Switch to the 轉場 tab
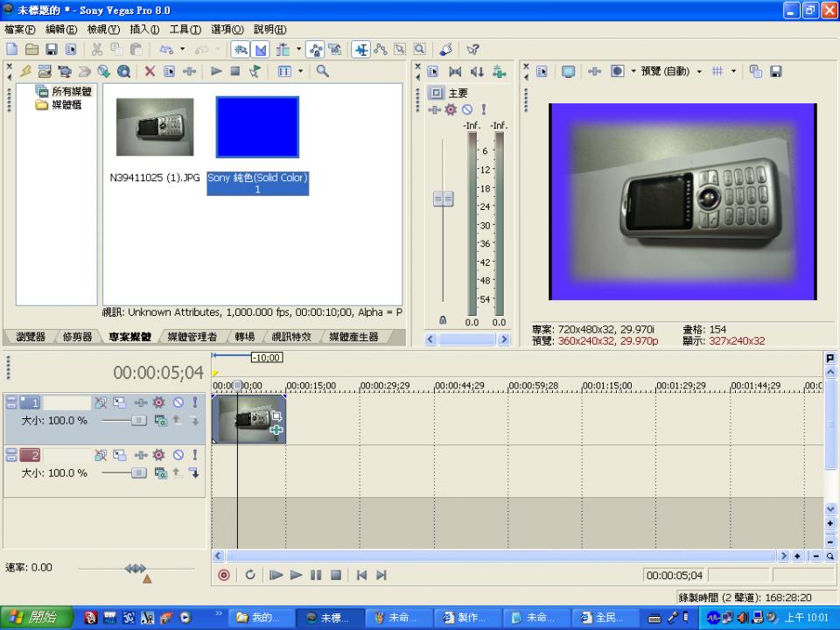The height and width of the screenshot is (630, 840). point(244,337)
